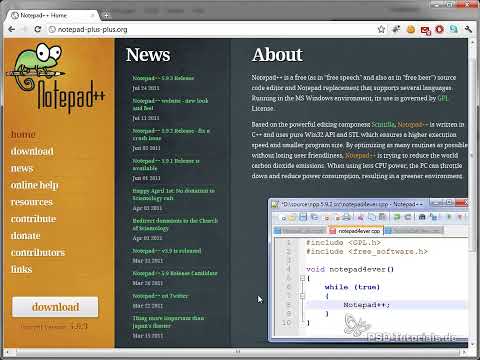Click the Notepad++ editor screenshot image

point(369,270)
